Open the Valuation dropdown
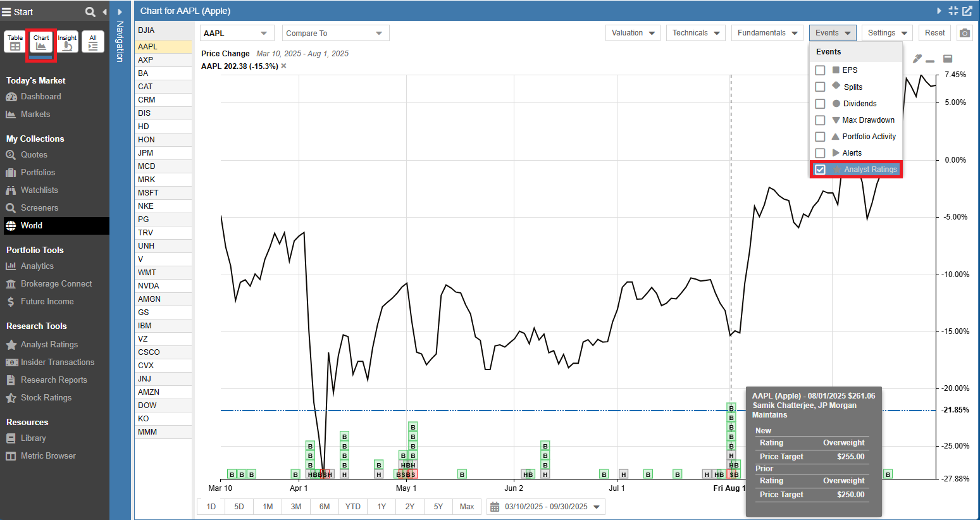Screen dimensions: 980x520 633,33
